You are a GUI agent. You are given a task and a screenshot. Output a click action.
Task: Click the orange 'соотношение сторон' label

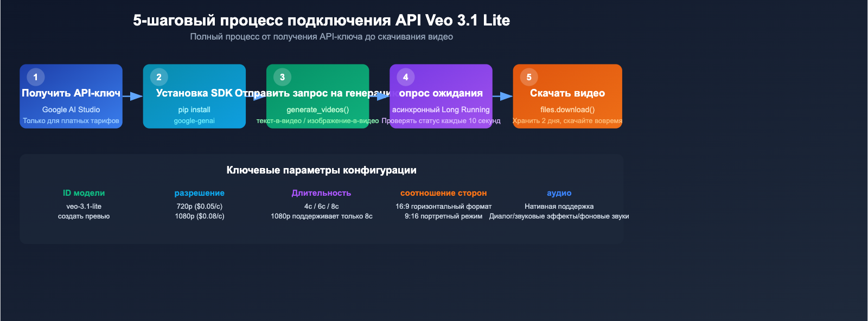tap(444, 193)
